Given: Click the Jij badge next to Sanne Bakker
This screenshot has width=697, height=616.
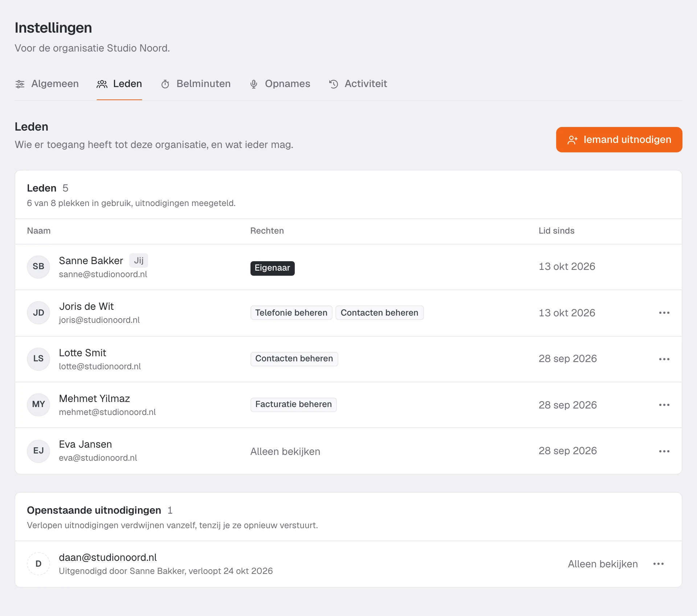Looking at the screenshot, I should (139, 260).
